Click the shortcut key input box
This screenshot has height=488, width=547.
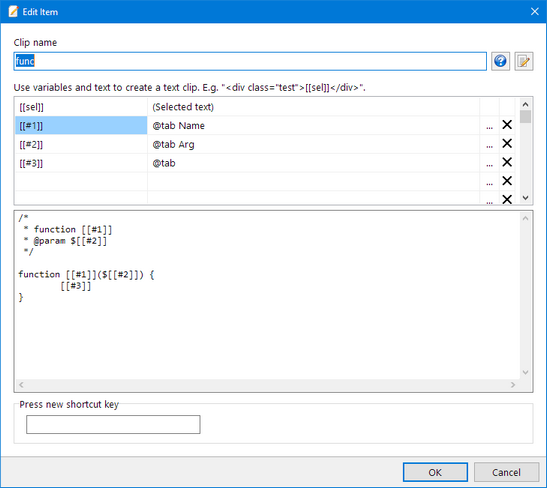click(x=113, y=424)
